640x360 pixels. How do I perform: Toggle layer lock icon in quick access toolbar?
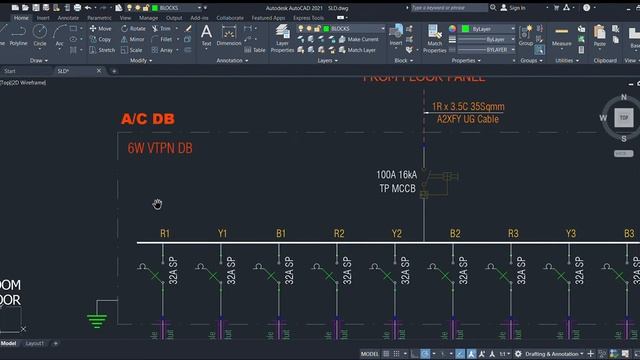(146, 8)
